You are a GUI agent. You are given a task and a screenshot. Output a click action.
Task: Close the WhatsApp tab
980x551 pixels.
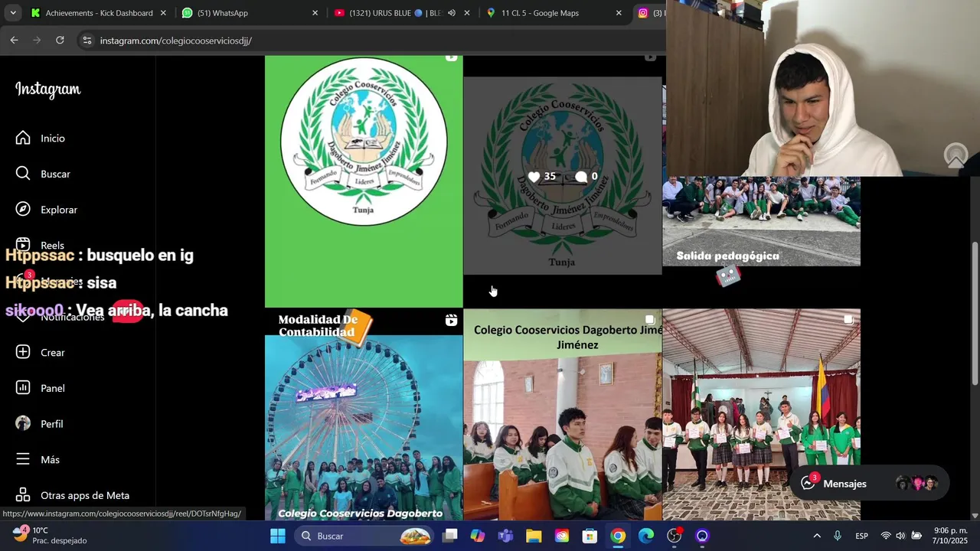[315, 13]
